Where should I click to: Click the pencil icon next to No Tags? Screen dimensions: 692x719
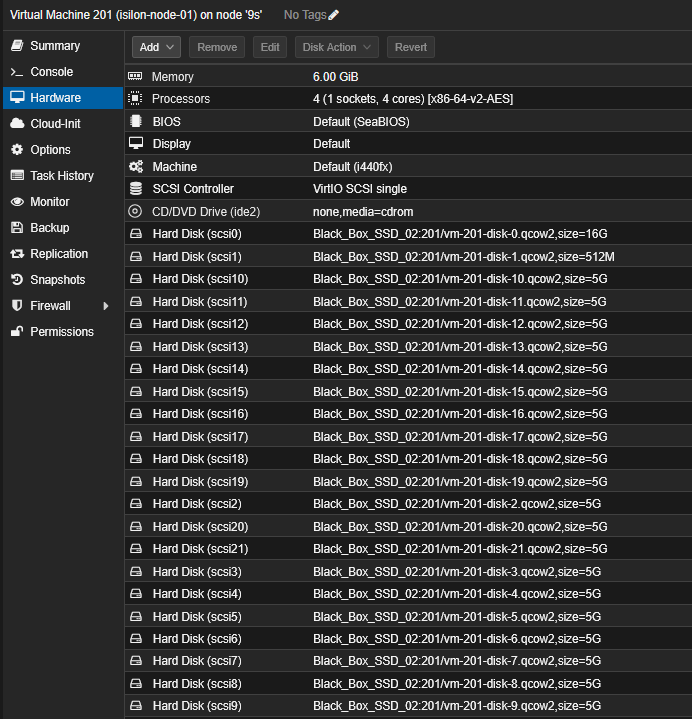(334, 15)
